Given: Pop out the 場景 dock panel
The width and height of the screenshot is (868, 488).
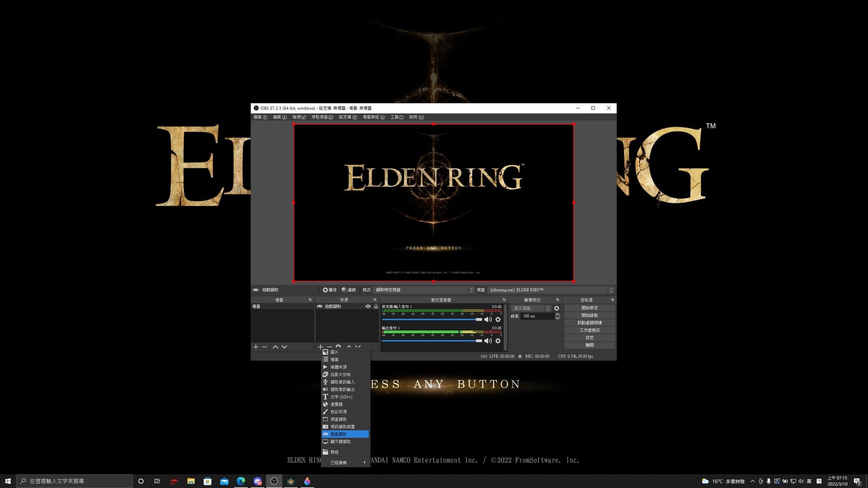Looking at the screenshot, I should (x=310, y=300).
